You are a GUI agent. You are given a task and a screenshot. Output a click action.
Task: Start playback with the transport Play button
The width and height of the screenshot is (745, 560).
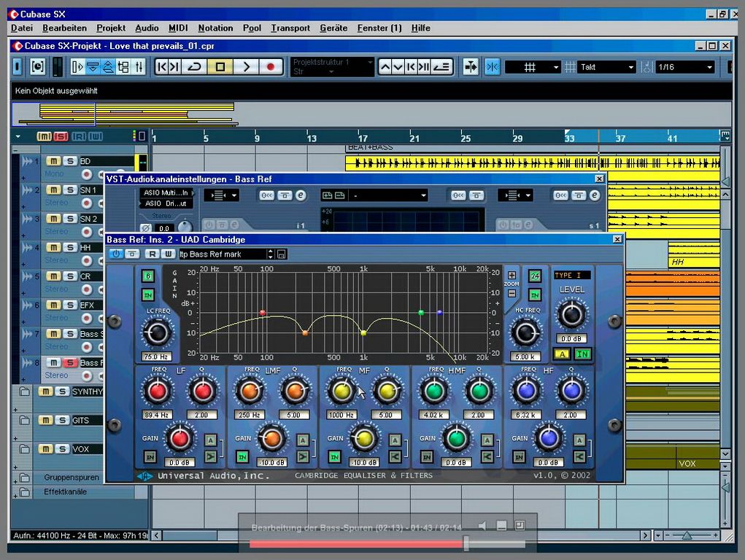coord(246,67)
